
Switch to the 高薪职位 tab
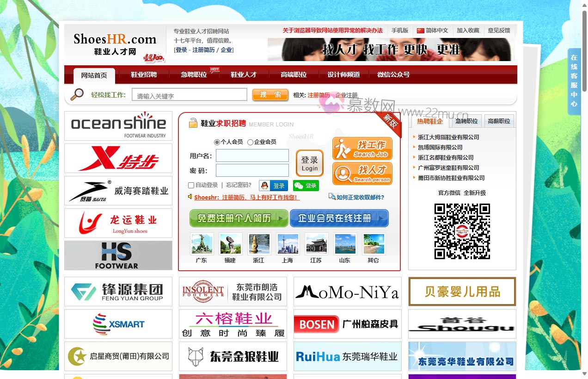499,121
